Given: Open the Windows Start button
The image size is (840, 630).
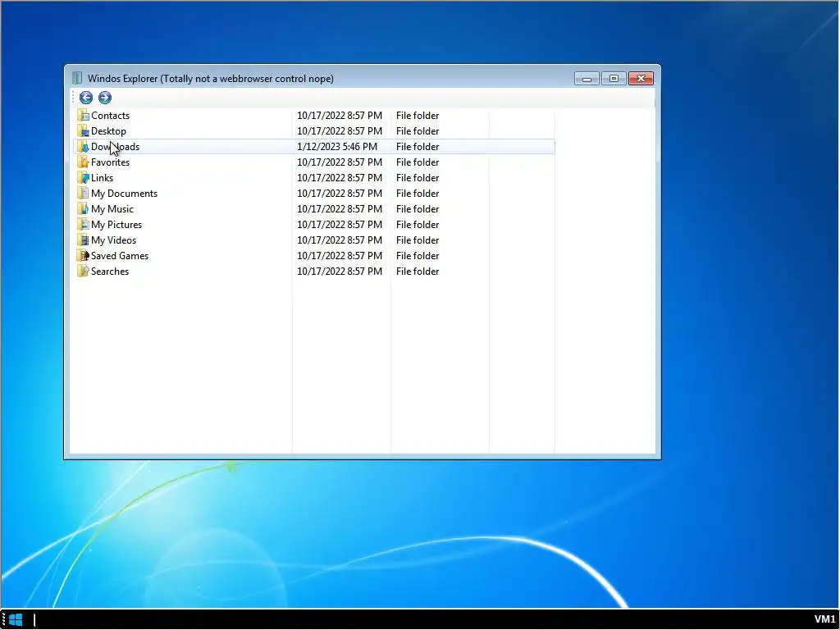Looking at the screenshot, I should tap(16, 620).
